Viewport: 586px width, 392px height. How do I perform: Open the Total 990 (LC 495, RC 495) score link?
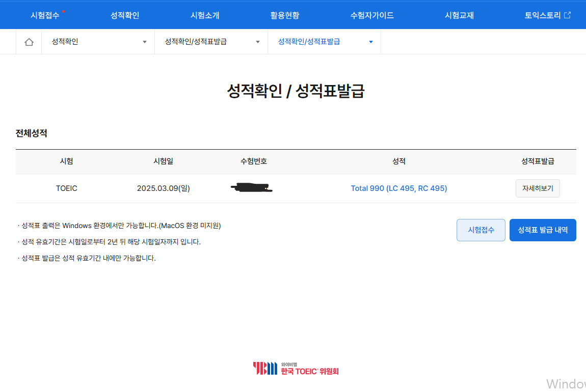[399, 188]
